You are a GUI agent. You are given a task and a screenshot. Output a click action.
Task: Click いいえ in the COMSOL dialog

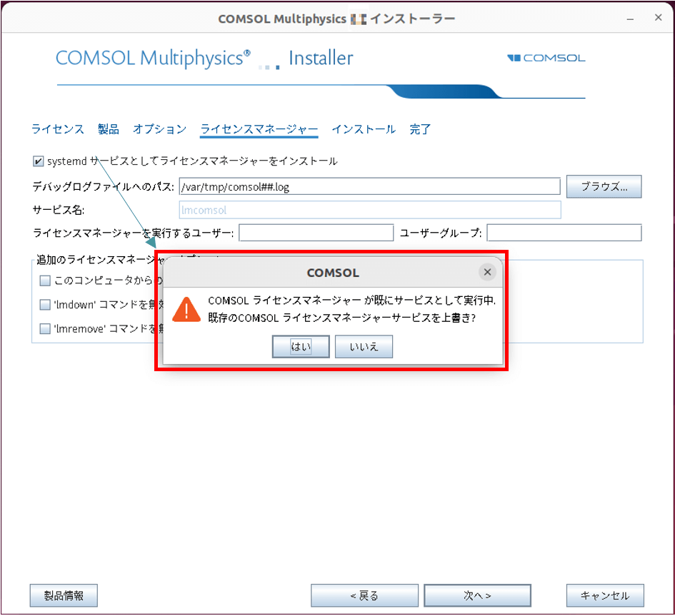[x=364, y=346]
